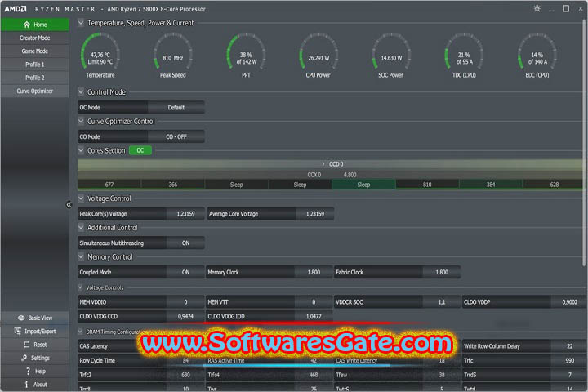This screenshot has width=588, height=392.
Task: Open Settings via its gear icon
Action: click(x=24, y=358)
